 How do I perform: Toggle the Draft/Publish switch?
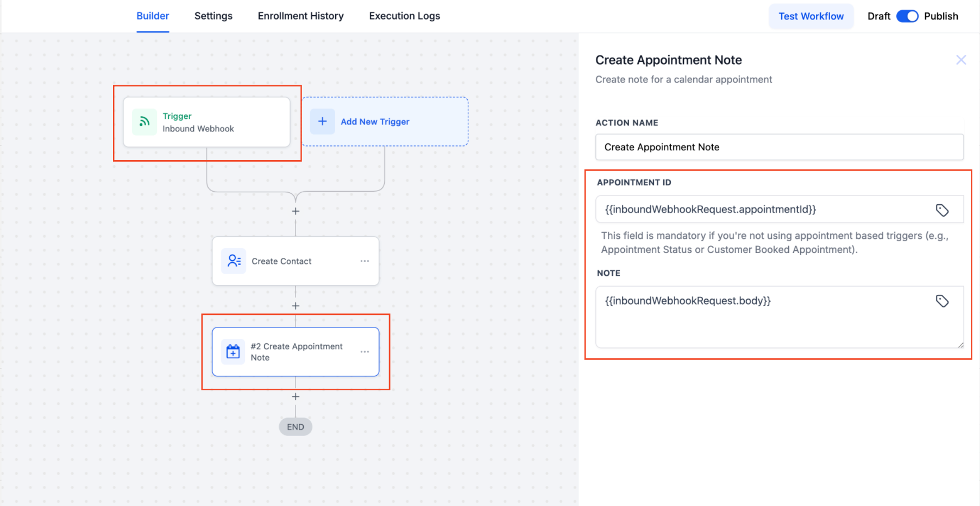[907, 16]
